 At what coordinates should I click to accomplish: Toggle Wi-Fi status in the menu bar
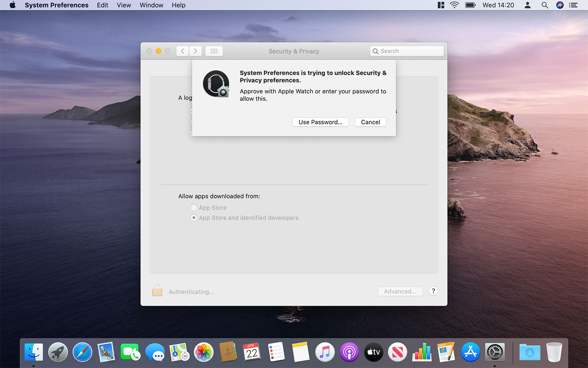[x=454, y=5]
